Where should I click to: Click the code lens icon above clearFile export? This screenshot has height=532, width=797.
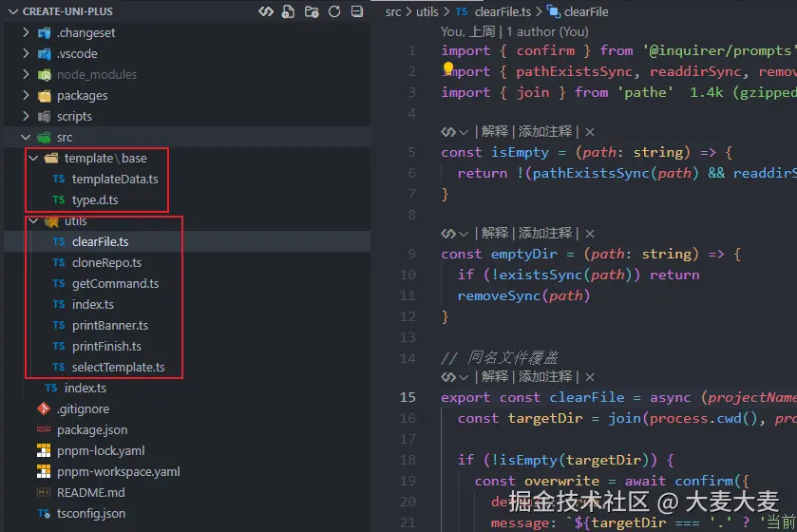point(448,377)
